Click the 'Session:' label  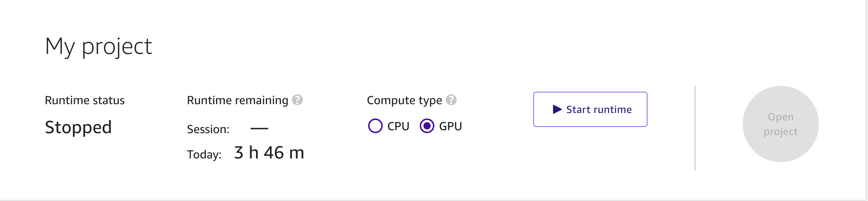click(208, 129)
